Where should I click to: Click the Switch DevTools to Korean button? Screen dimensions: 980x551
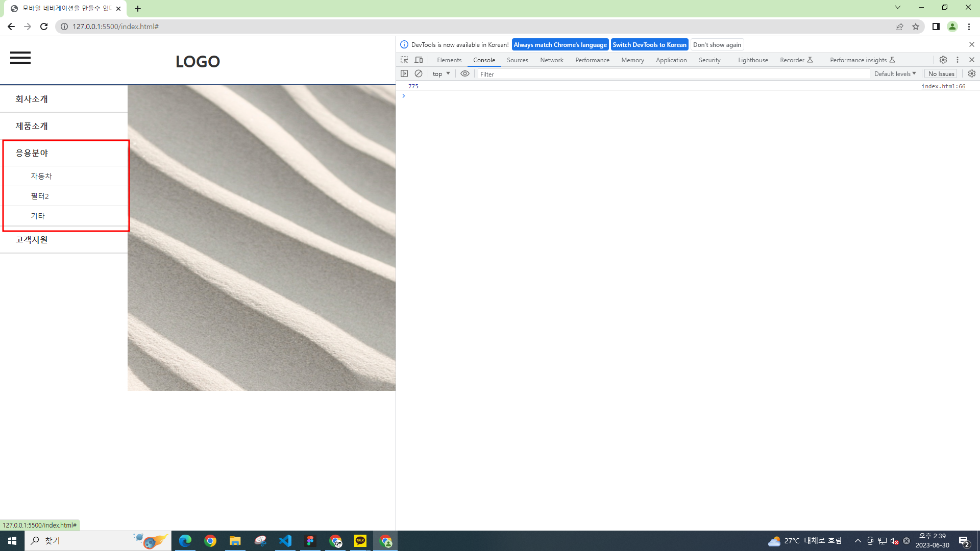coord(649,45)
